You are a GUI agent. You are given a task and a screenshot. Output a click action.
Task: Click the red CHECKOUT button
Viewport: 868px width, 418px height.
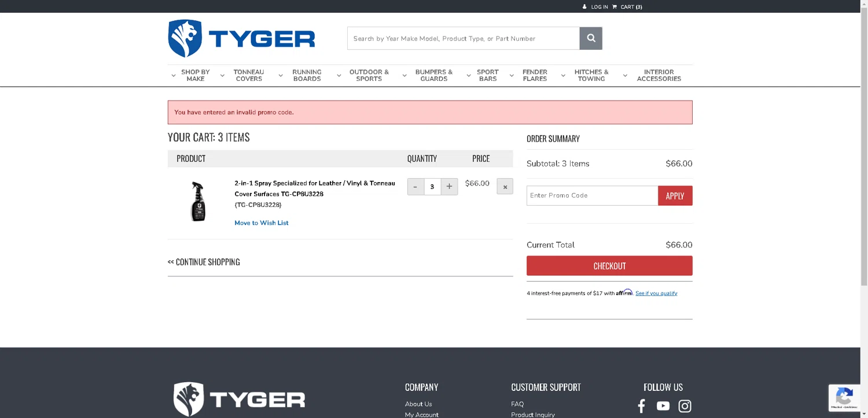[x=609, y=266]
